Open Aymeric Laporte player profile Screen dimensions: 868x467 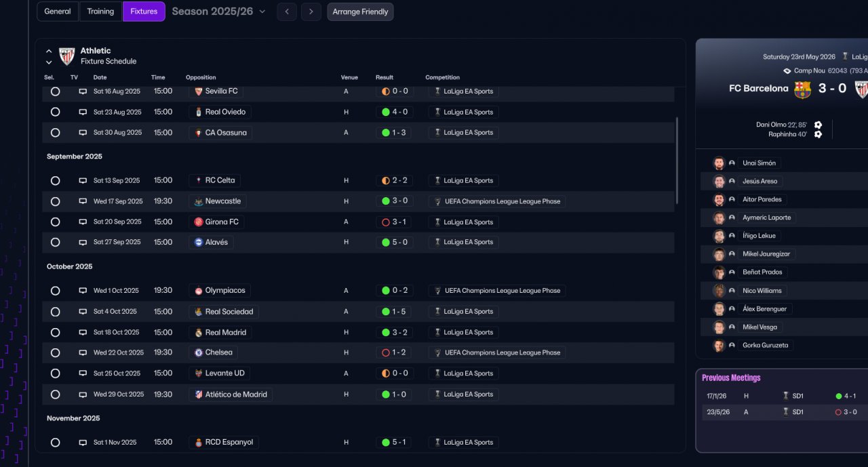tap(766, 218)
